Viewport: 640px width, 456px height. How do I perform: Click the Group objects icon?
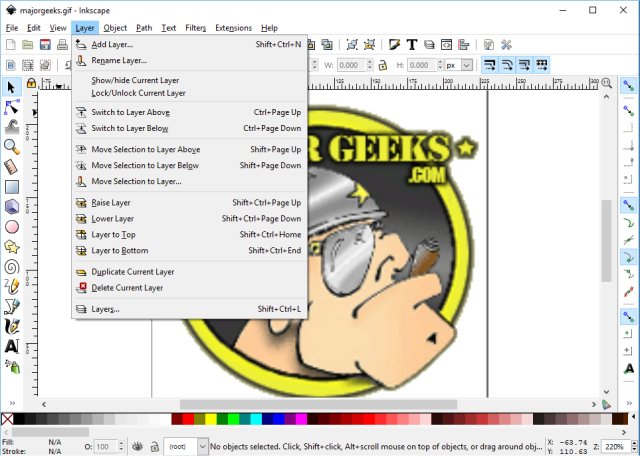point(352,44)
